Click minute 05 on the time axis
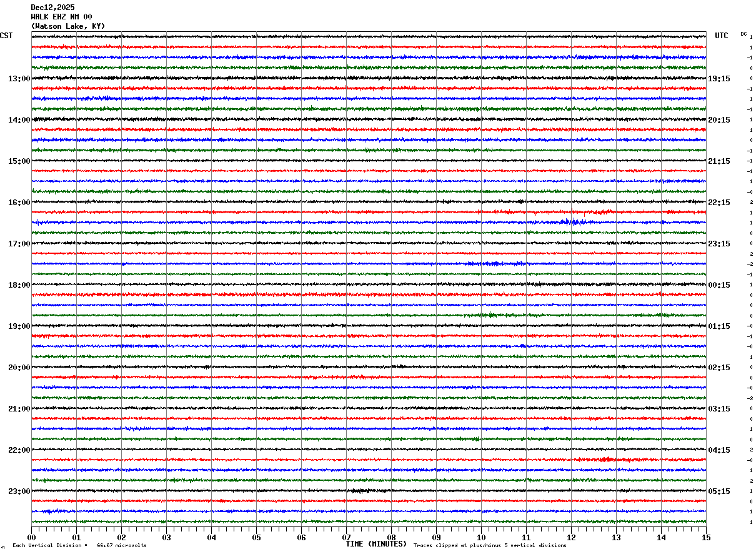The image size is (756, 554). click(x=256, y=537)
